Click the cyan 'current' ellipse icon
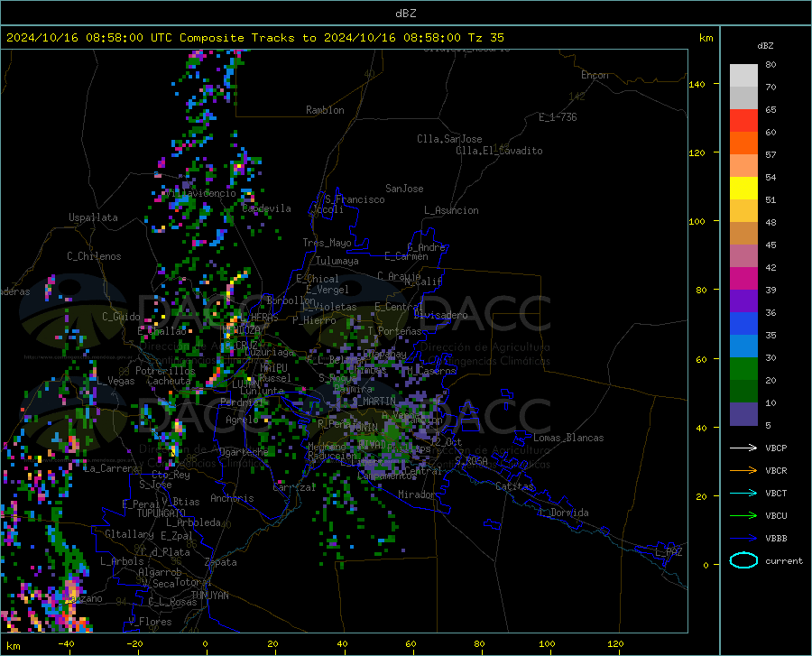Viewport: 812px width, 656px height. tap(743, 560)
